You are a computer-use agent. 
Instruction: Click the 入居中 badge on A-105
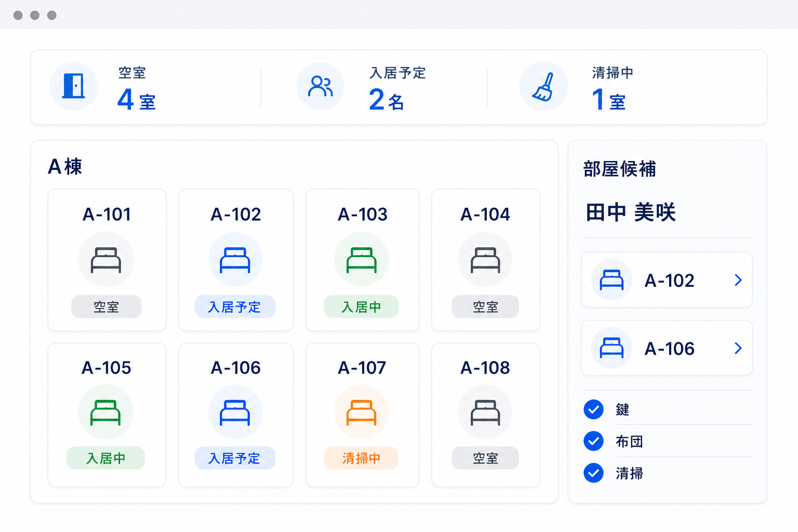point(105,458)
